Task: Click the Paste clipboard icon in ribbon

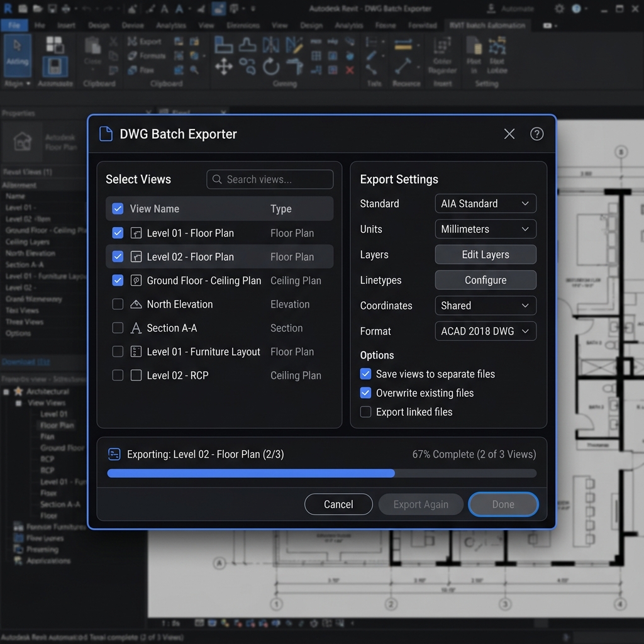Action: coord(92,46)
